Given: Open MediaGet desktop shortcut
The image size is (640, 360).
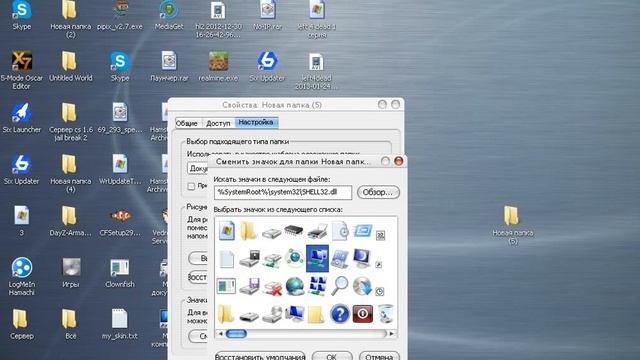Looking at the screenshot, I should point(169,16).
